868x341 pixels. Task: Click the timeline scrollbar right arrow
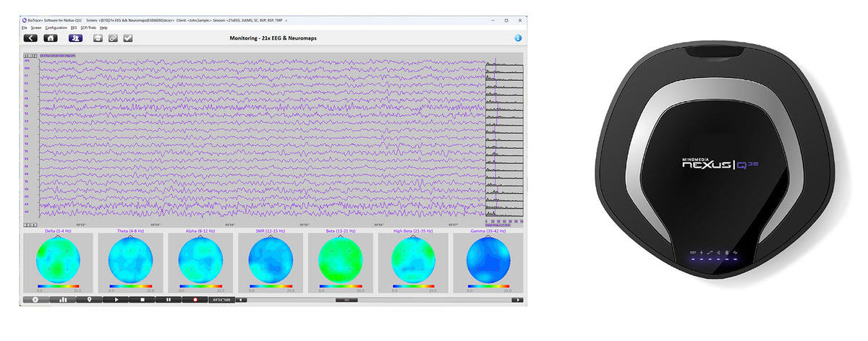pyautogui.click(x=518, y=299)
